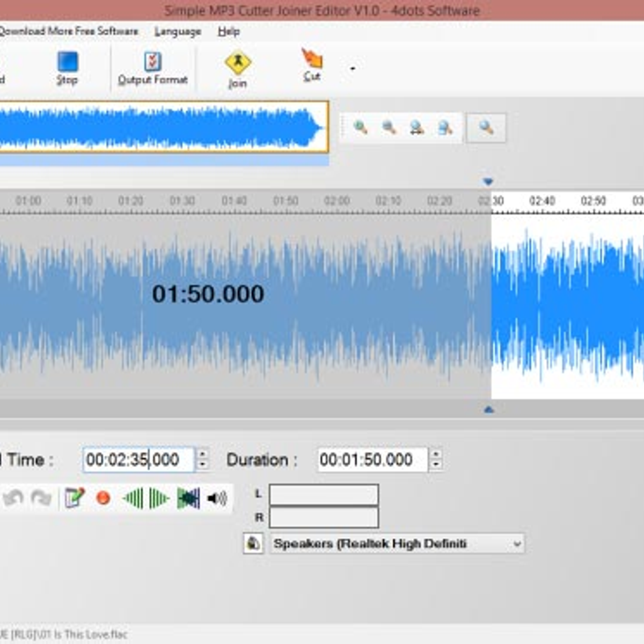The image size is (644, 644).
Task: Open the Speakers output device dropdown
Action: (397, 544)
